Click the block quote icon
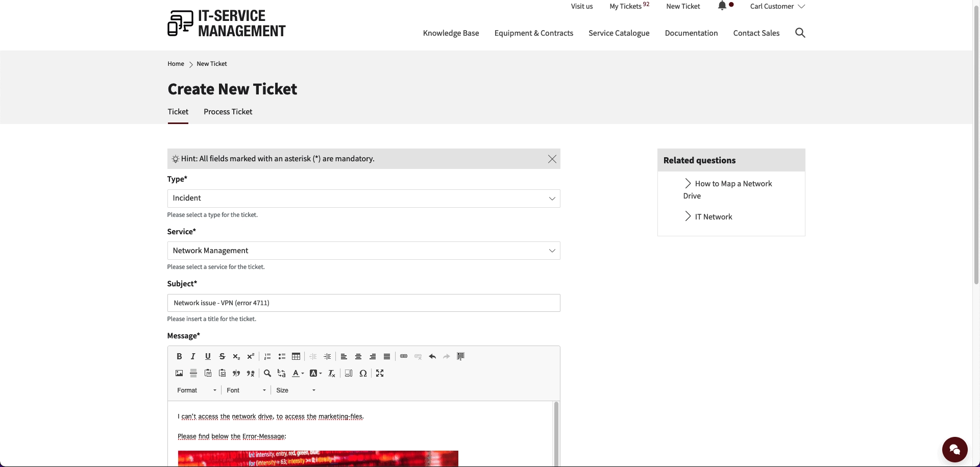Viewport: 980px width, 467px height. pos(236,373)
